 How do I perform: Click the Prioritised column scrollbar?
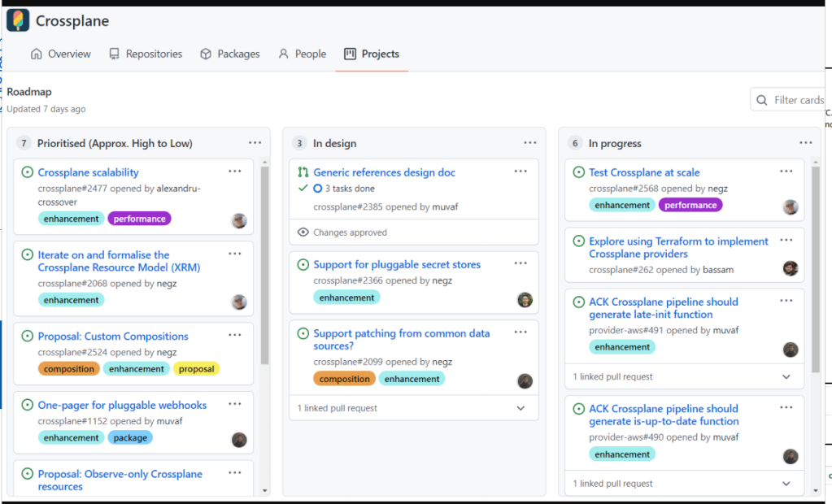pyautogui.click(x=265, y=265)
